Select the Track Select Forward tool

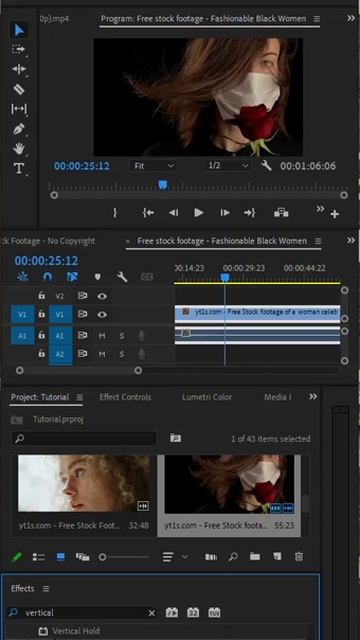[x=18, y=49]
